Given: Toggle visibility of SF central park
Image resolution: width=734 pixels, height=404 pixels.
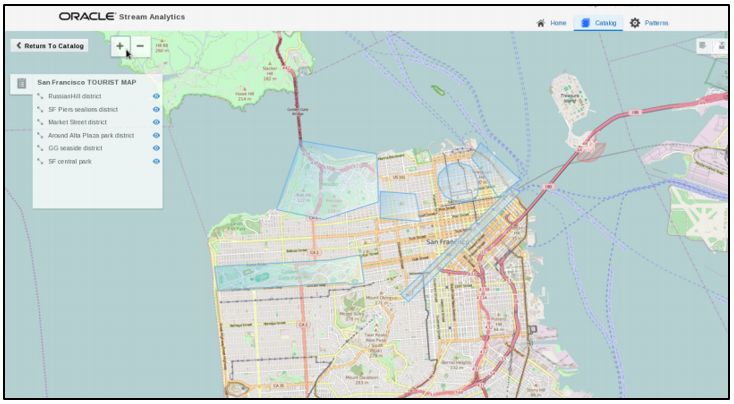Looking at the screenshot, I should 156,161.
